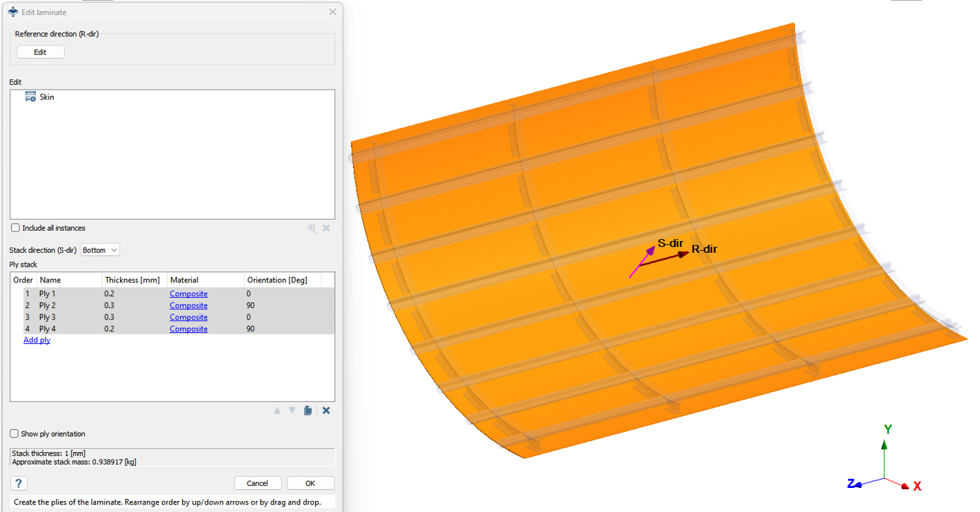Enable the Include all instances checkbox
The height and width of the screenshot is (512, 980).
tap(15, 228)
